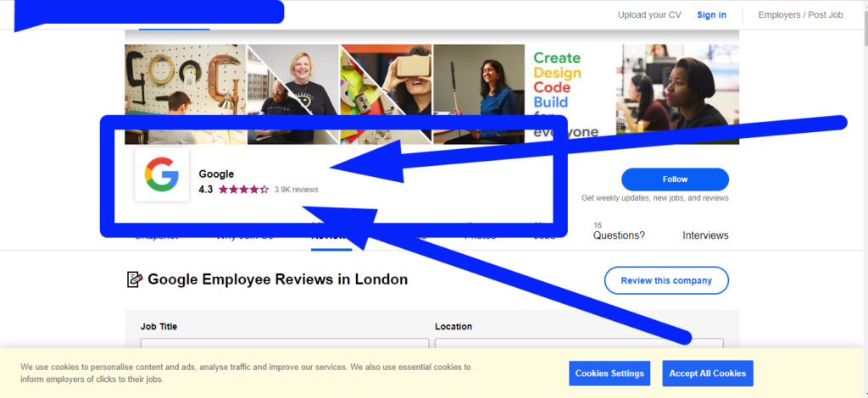This screenshot has width=868, height=398.
Task: Click the star rating next to 4.3
Action: 243,190
